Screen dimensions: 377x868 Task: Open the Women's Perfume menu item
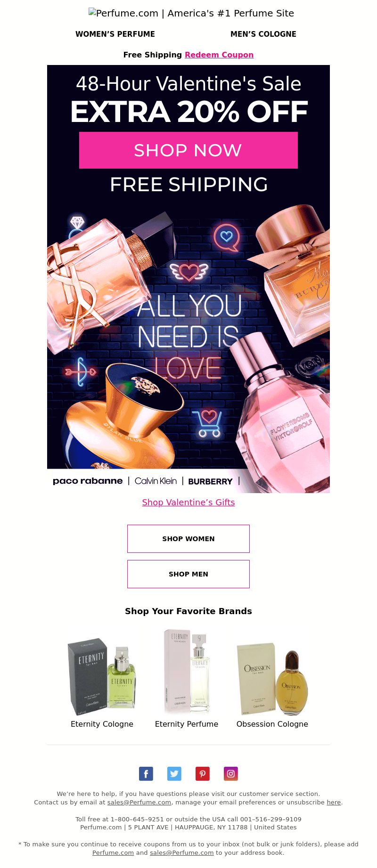click(x=115, y=34)
